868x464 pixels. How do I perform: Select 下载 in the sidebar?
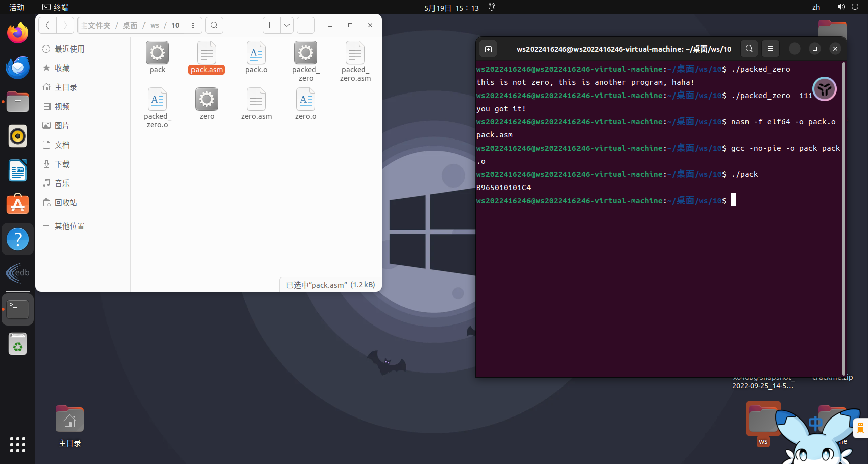click(62, 164)
